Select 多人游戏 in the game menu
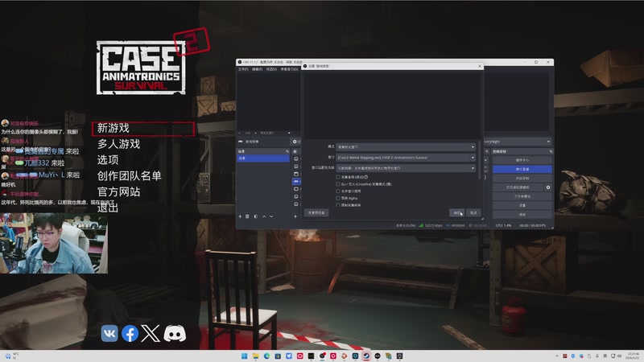The height and width of the screenshot is (362, 644). click(118, 144)
